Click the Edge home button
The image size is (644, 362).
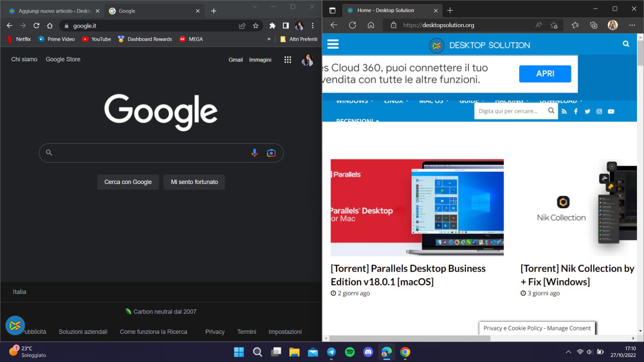tap(371, 25)
